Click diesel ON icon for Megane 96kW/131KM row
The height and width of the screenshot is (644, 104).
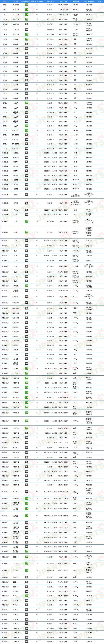click(x=27, y=491)
